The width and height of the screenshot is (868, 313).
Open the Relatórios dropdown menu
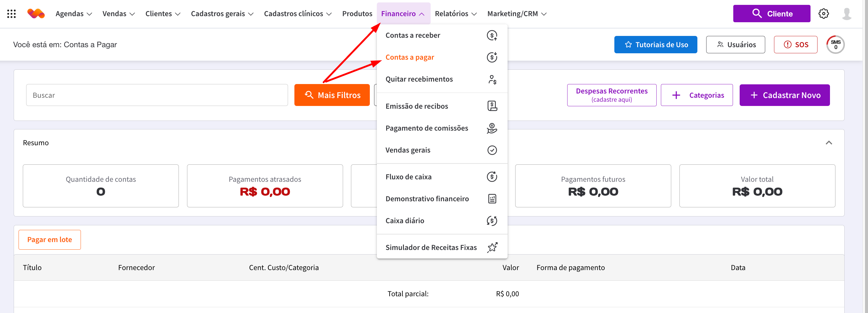click(456, 14)
